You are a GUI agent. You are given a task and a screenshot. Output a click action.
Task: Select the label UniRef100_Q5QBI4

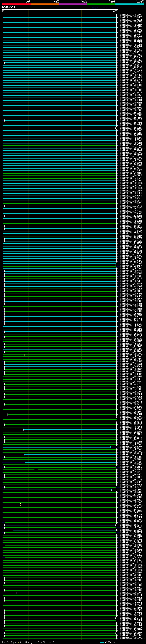coord(131,595)
